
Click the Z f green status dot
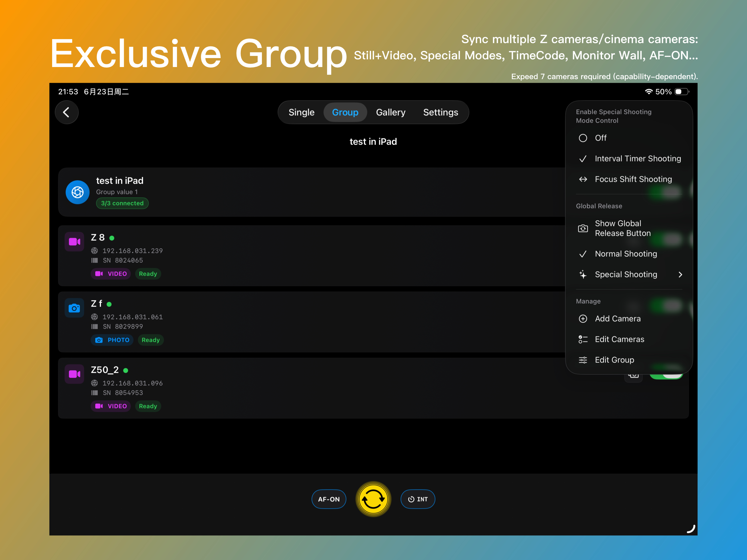point(109,304)
